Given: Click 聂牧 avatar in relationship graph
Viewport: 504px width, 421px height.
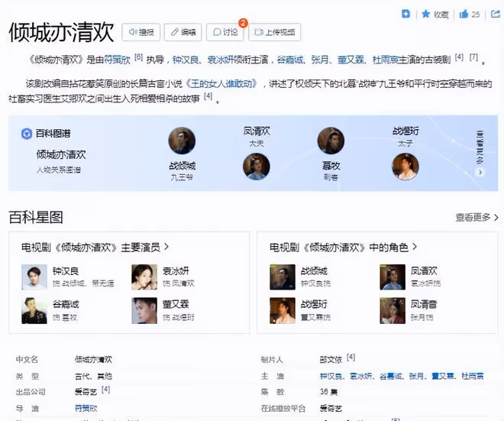Looking at the screenshot, I should coord(331,141).
